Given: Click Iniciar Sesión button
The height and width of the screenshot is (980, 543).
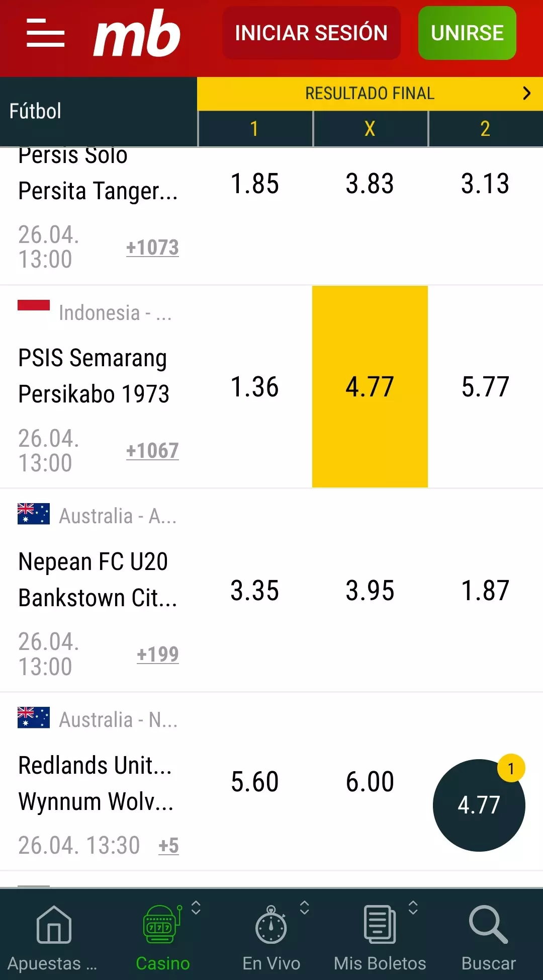Looking at the screenshot, I should coord(311,33).
